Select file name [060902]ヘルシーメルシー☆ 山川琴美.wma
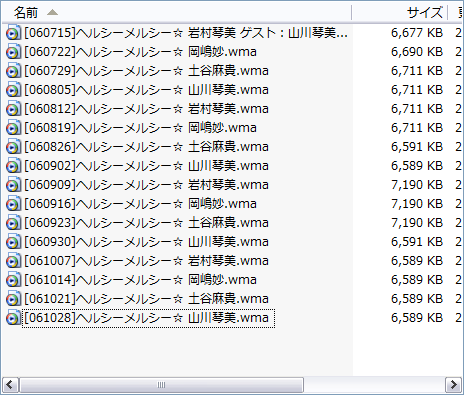This screenshot has height=395, width=464. coord(146,166)
